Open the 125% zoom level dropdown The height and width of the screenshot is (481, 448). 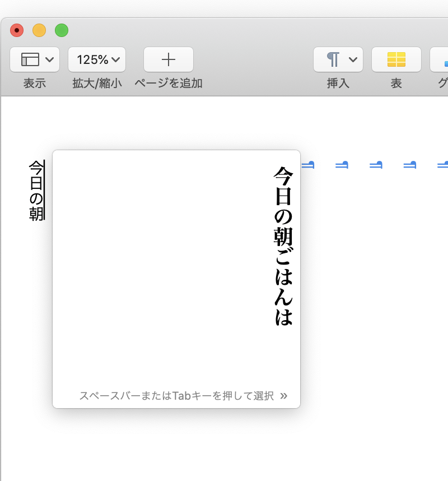(97, 59)
